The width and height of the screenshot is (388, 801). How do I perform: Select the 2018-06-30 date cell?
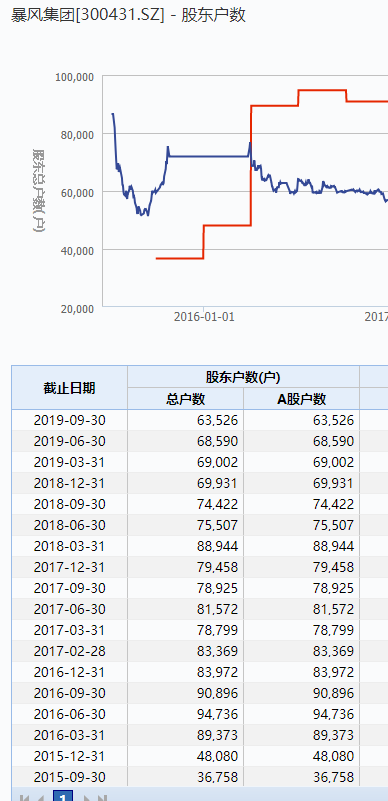69,525
